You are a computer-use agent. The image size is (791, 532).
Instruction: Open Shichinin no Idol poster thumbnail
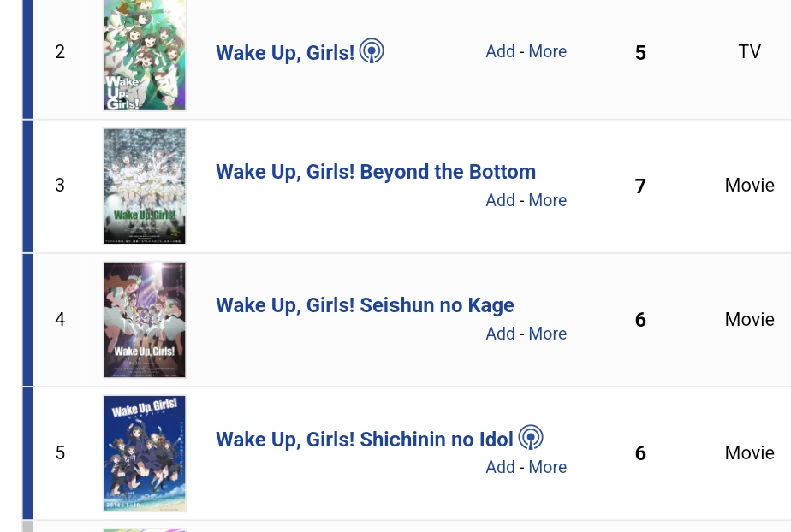click(145, 453)
